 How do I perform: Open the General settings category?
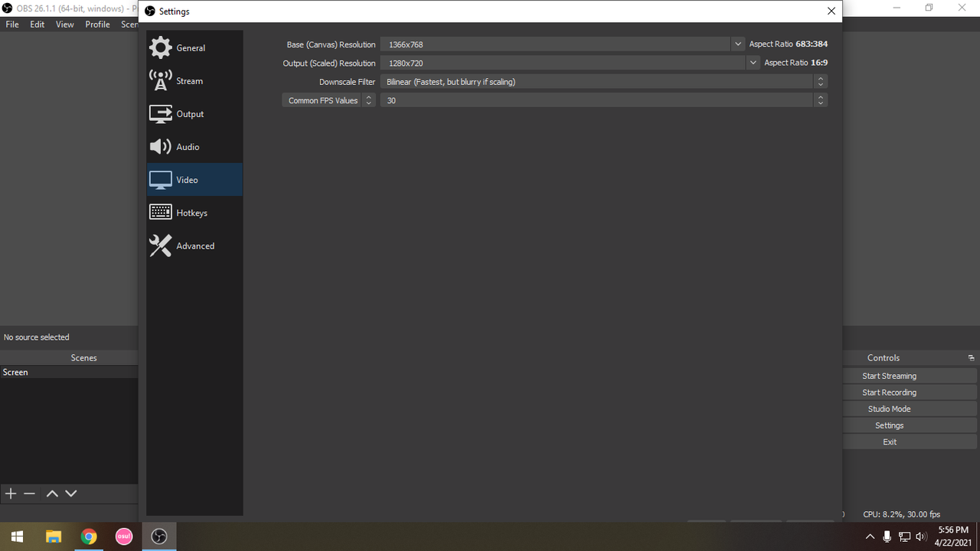click(x=194, y=47)
